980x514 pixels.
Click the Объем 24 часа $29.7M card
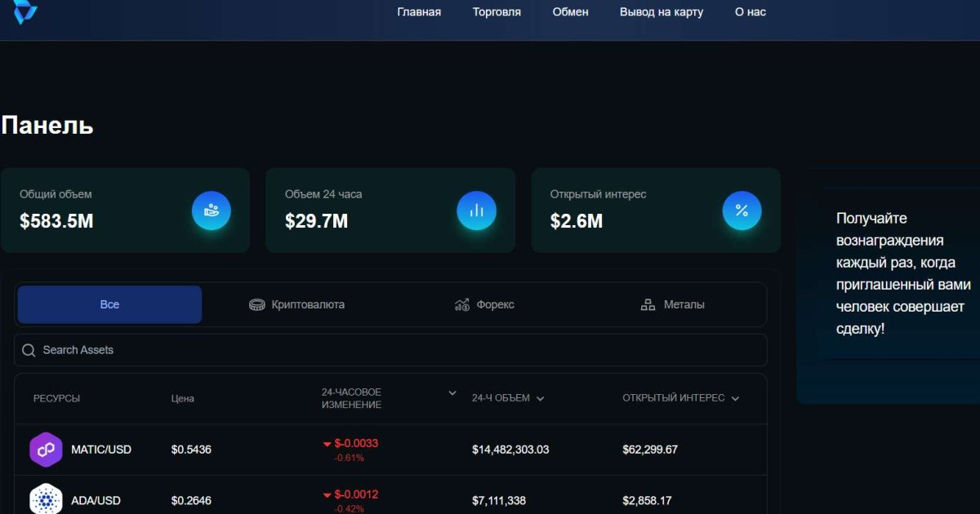point(390,210)
